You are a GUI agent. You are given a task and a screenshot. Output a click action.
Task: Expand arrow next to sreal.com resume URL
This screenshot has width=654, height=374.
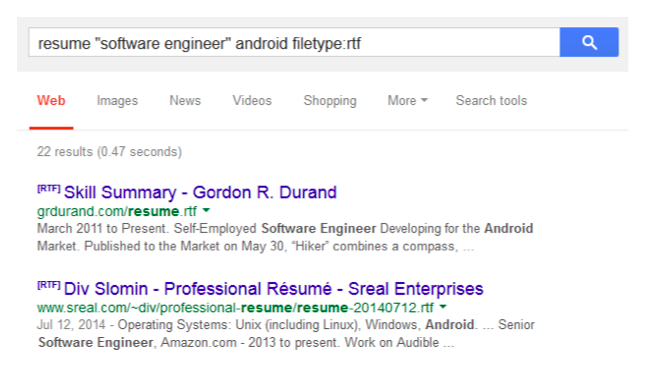point(443,307)
